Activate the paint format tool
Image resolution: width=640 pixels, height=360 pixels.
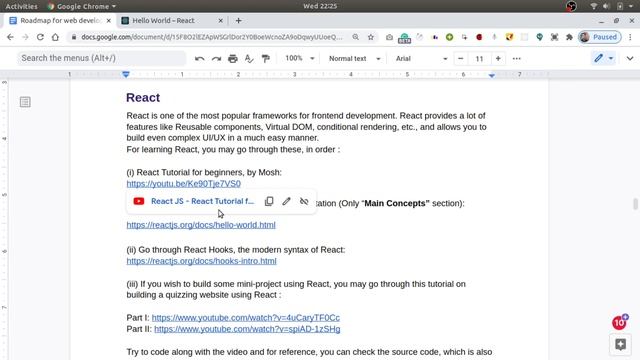(x=266, y=59)
